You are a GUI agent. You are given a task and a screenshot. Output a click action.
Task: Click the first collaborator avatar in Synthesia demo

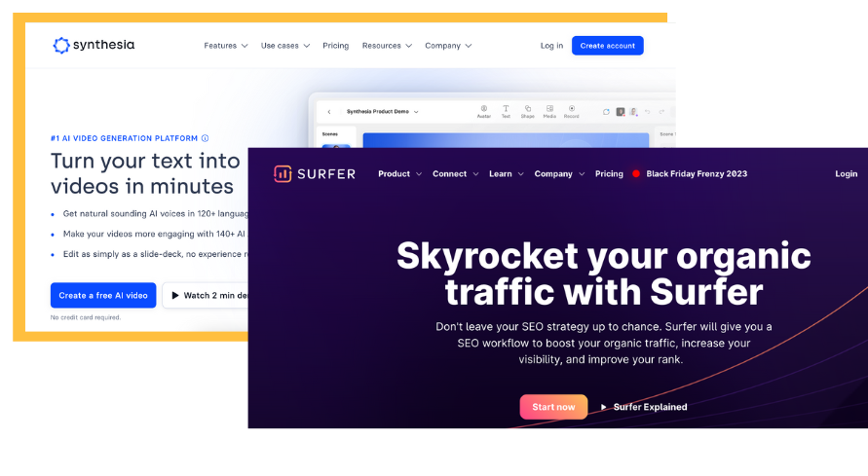coord(621,112)
